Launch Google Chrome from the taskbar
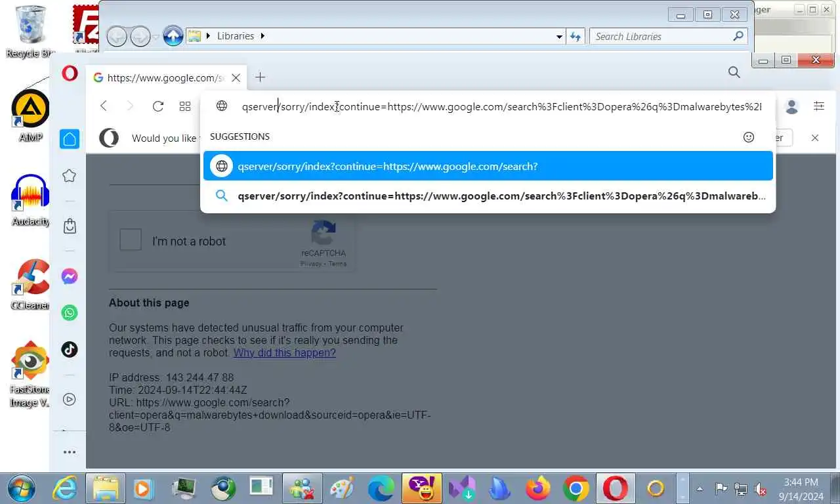The image size is (840, 504). click(576, 488)
